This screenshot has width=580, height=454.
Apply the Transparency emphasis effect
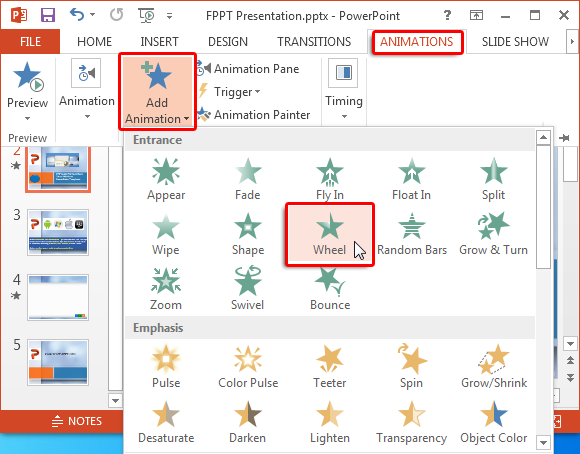(x=411, y=422)
